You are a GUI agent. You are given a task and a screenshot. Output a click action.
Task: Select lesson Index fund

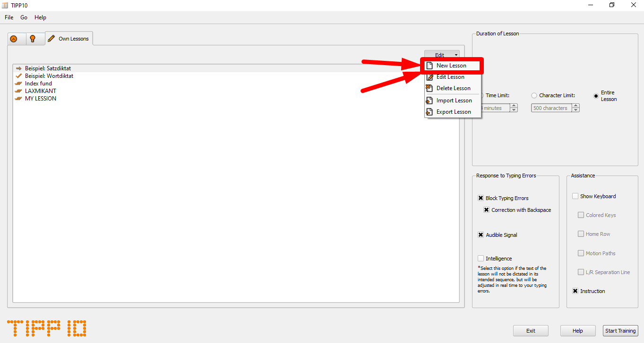click(236, 84)
